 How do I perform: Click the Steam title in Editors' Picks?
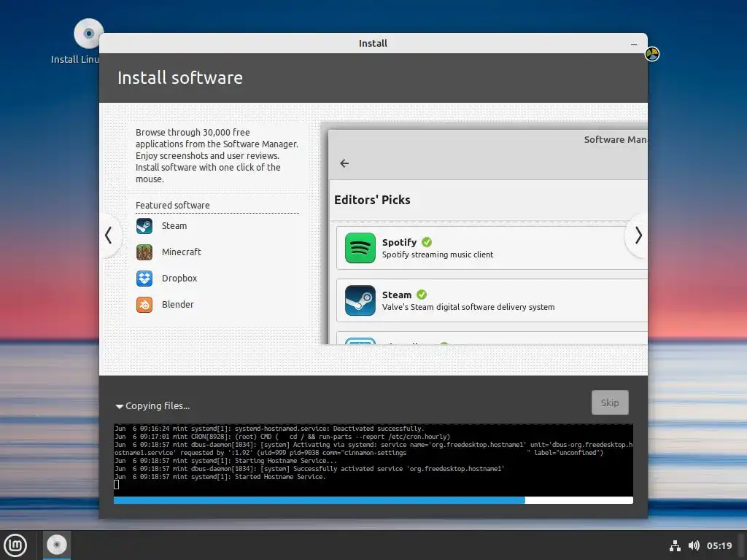point(396,295)
